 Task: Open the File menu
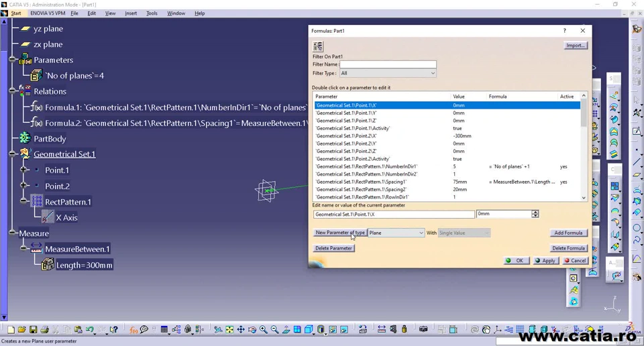pos(74,13)
